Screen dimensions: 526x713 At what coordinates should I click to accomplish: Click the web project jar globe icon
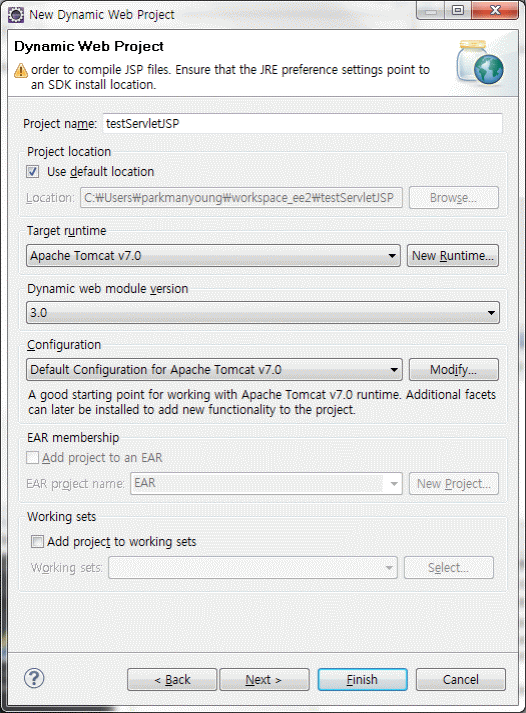(x=480, y=63)
